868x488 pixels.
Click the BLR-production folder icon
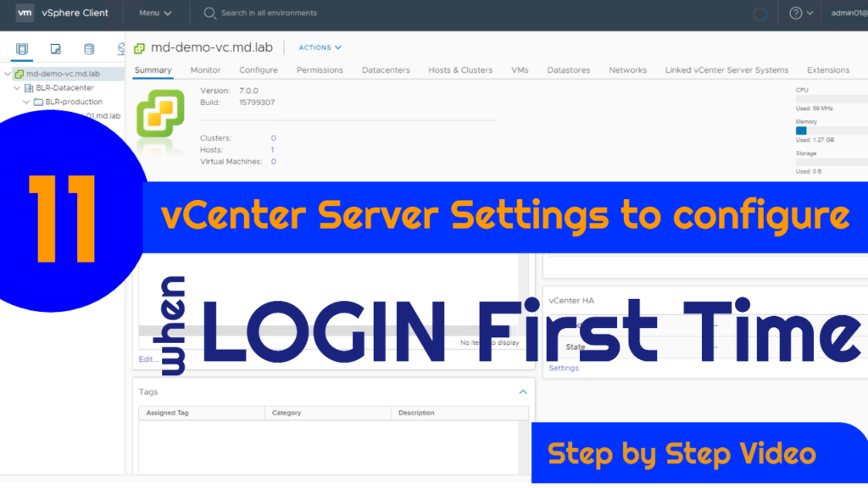pyautogui.click(x=38, y=102)
